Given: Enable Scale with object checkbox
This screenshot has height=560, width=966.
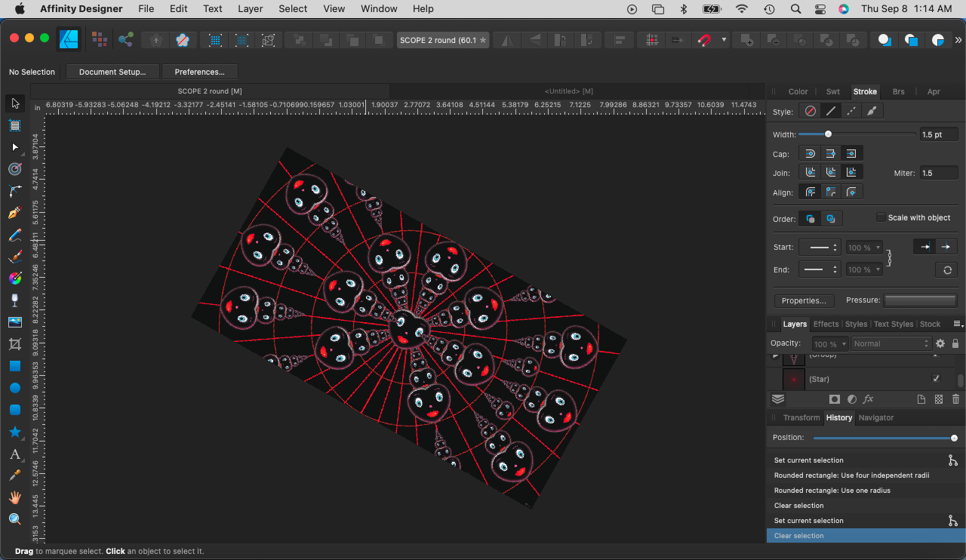Looking at the screenshot, I should (881, 217).
